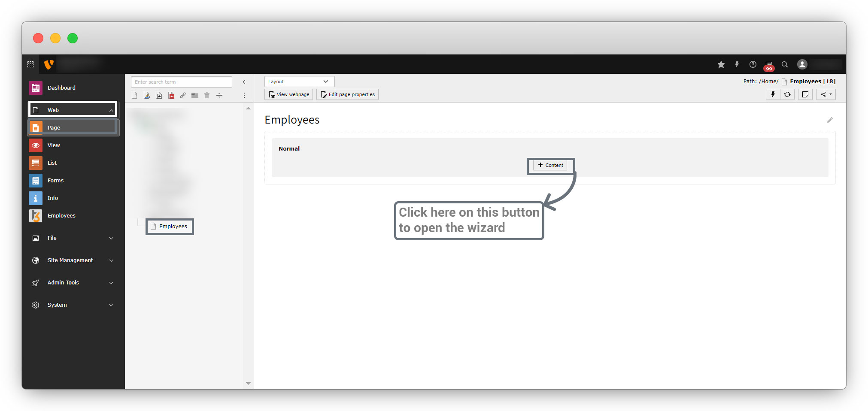Click the Edit page properties button
868x411 pixels.
click(347, 94)
